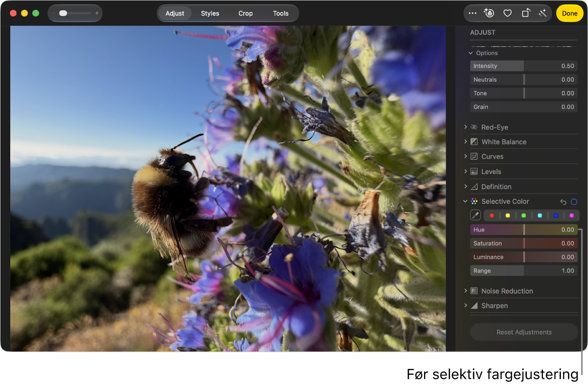The height and width of the screenshot is (385, 588).
Task: Switch to the Styles tab
Action: [210, 13]
